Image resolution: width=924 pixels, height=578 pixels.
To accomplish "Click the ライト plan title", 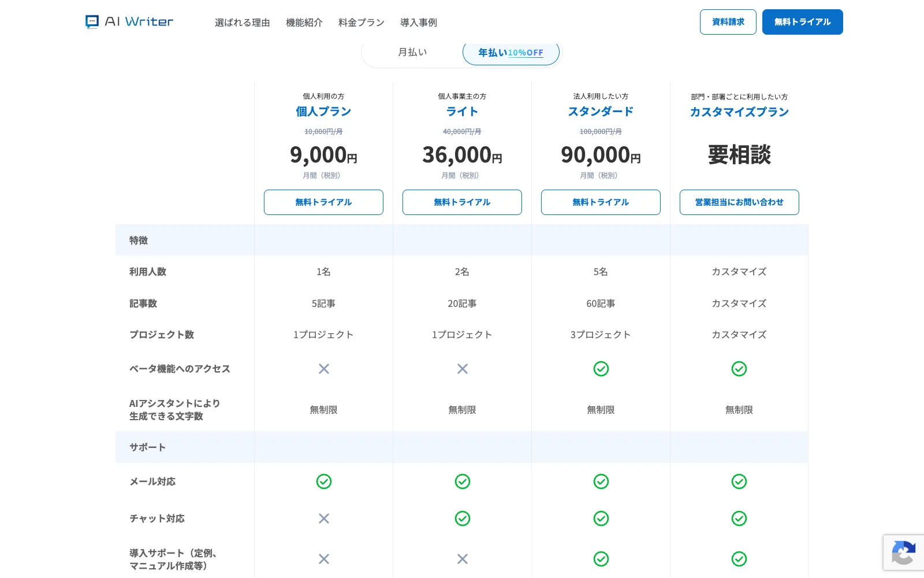I will (x=463, y=112).
